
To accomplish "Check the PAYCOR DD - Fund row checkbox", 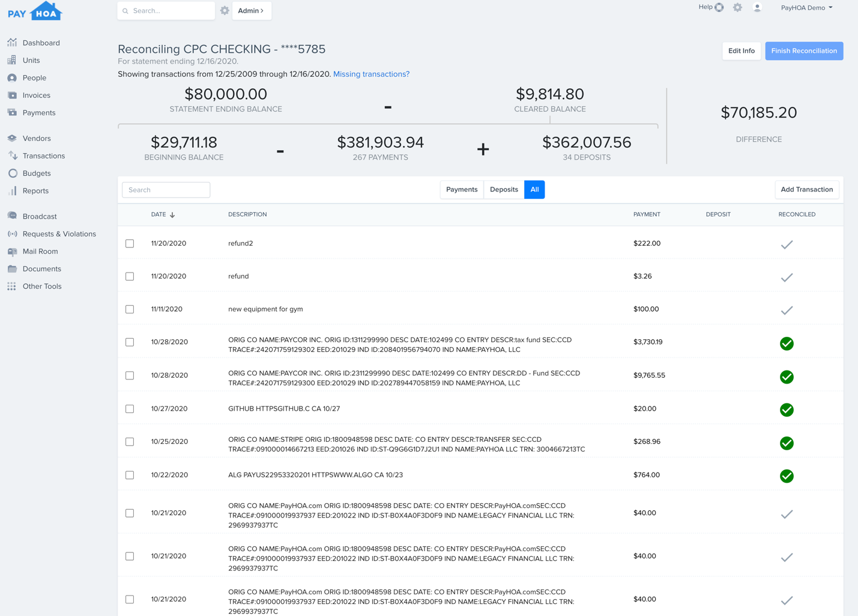I will click(130, 375).
